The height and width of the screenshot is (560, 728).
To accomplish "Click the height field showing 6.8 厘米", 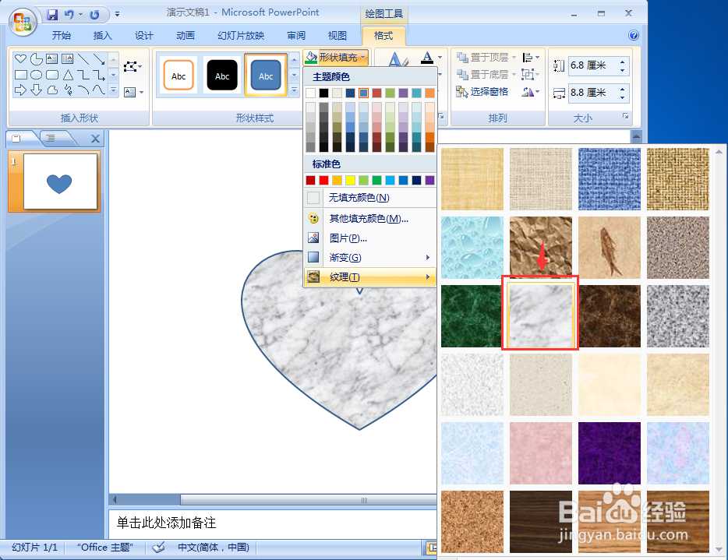I will coord(593,65).
